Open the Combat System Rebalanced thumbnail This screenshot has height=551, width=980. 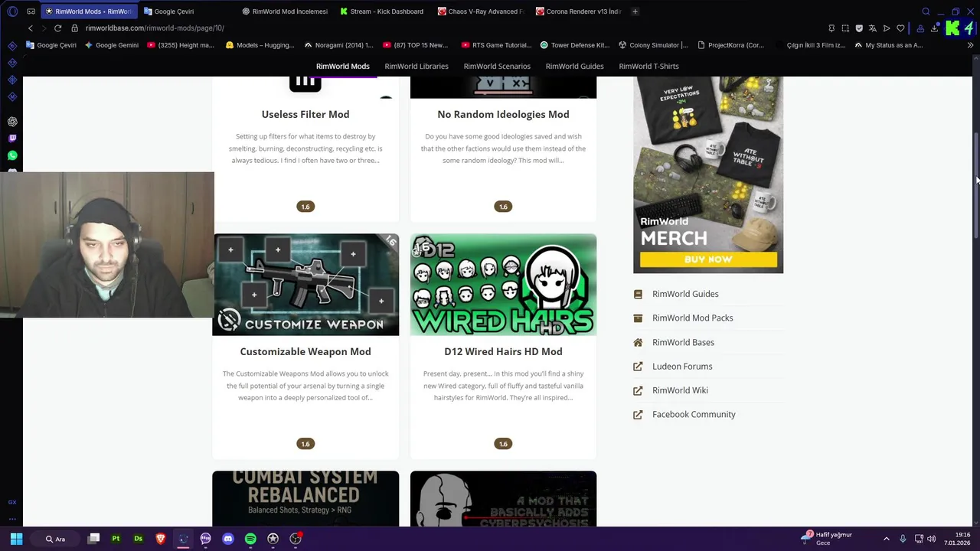[x=305, y=499]
